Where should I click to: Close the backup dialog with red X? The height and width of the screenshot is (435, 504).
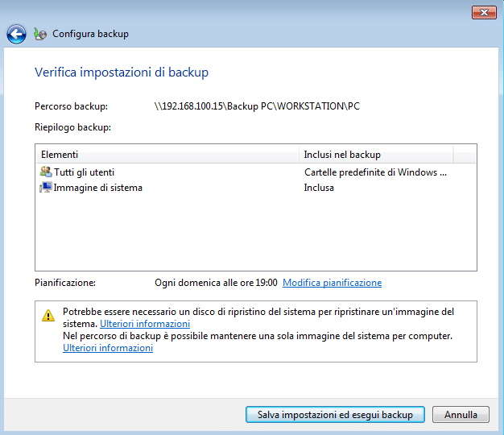coord(484,13)
